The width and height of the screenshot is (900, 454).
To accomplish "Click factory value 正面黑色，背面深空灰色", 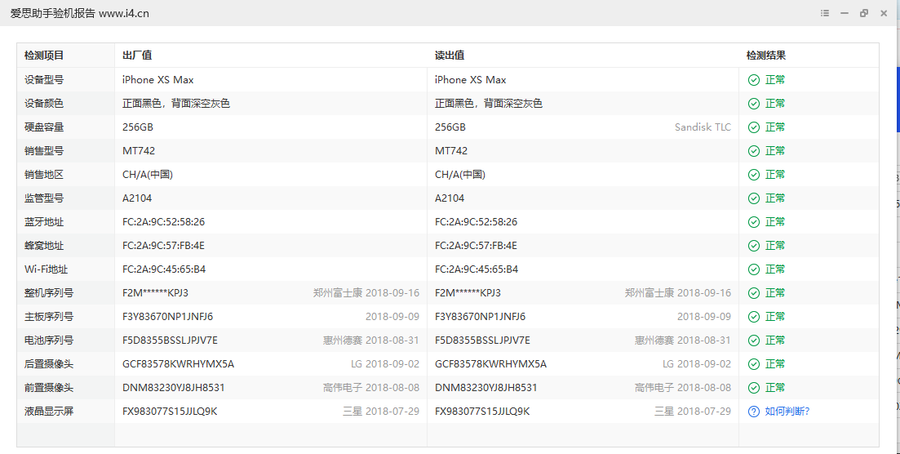I will 176,104.
